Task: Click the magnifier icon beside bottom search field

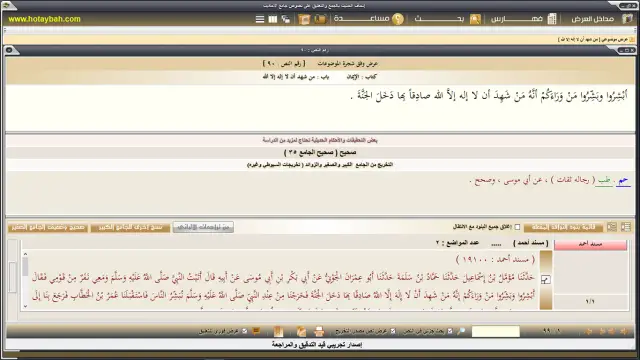Action: [461, 331]
